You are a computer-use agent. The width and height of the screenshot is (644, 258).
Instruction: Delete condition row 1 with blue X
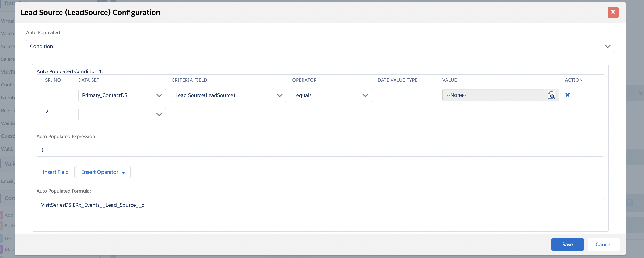coord(568,95)
